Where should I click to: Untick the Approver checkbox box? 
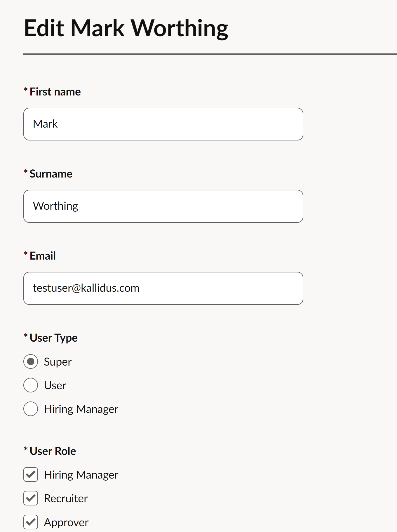pos(31,522)
